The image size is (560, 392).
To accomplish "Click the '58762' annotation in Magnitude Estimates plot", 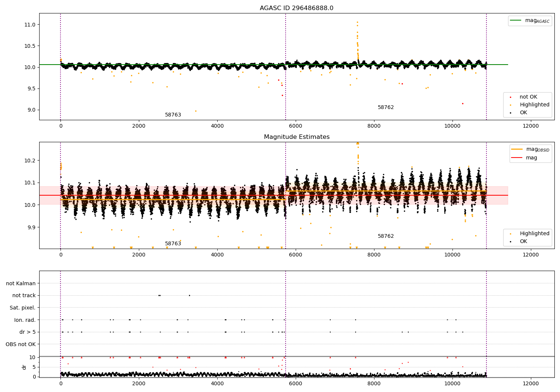I will pos(386,236).
